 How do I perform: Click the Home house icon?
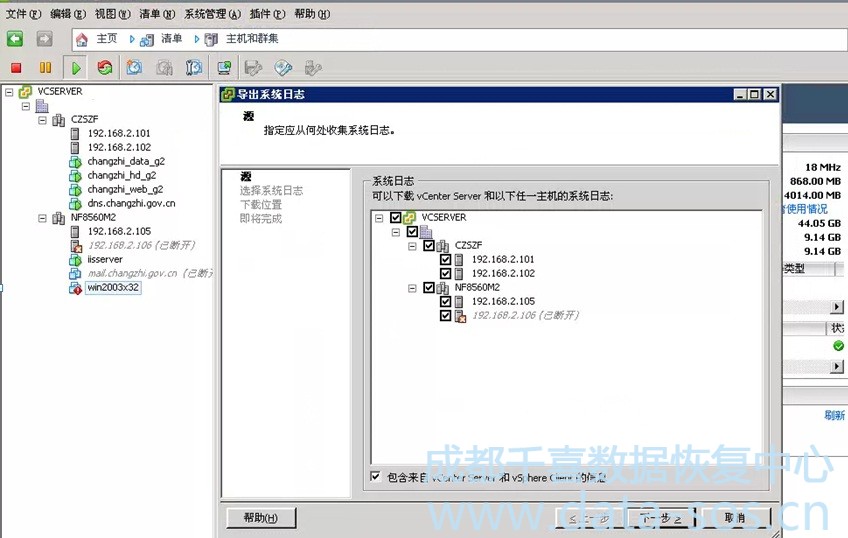82,39
